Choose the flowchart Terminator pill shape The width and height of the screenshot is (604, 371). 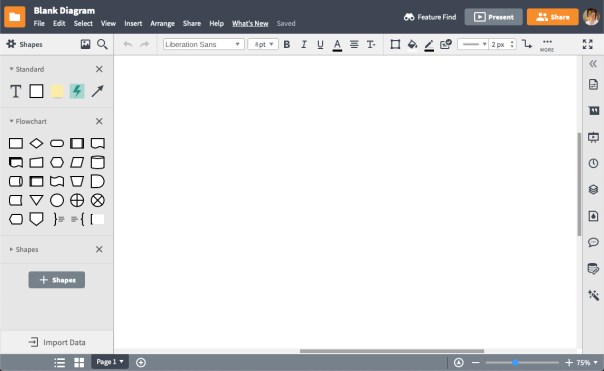[57, 143]
